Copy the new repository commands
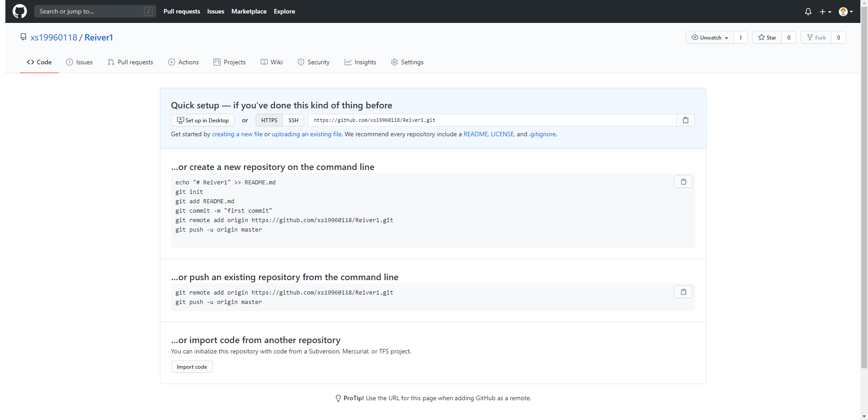This screenshot has width=868, height=420. pos(683,182)
